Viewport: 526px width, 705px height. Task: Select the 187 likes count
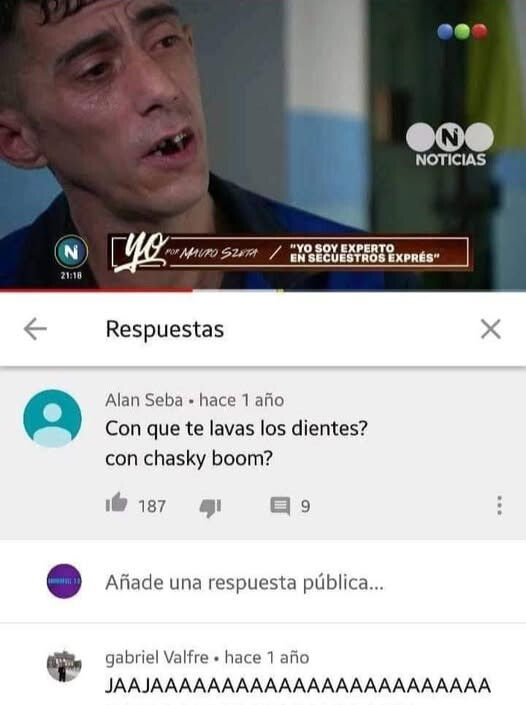(x=152, y=506)
